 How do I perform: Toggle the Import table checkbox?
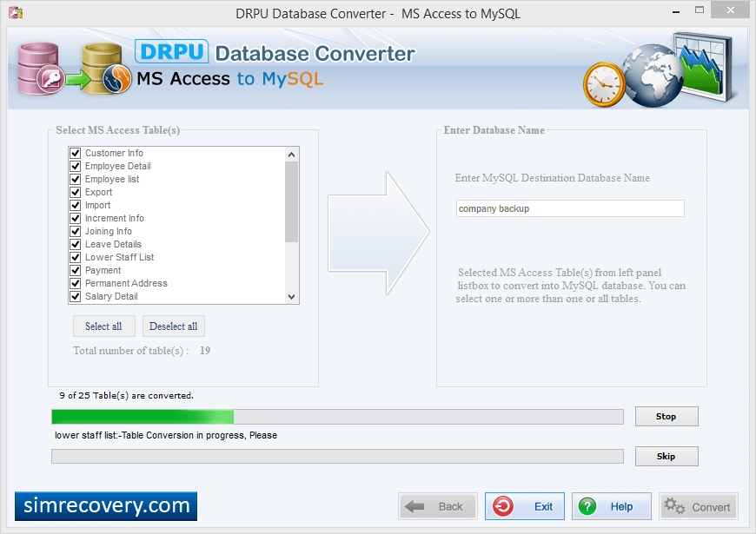[x=76, y=205]
